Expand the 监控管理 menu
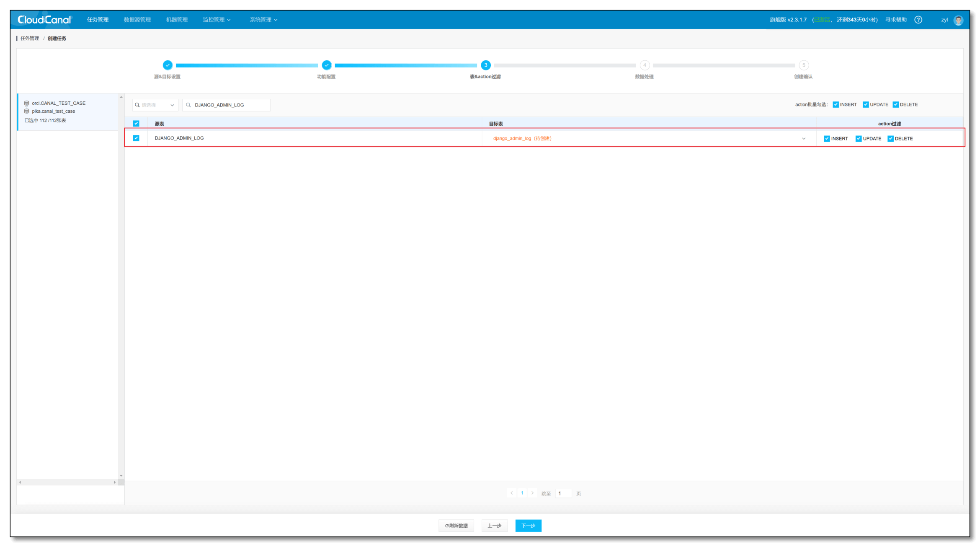 (217, 20)
